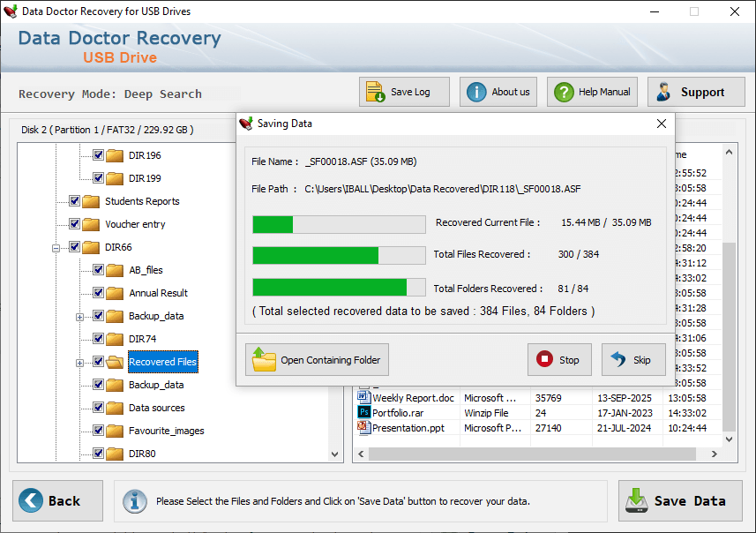This screenshot has height=533, width=756.
Task: Click the red Stop icon
Action: [x=544, y=359]
